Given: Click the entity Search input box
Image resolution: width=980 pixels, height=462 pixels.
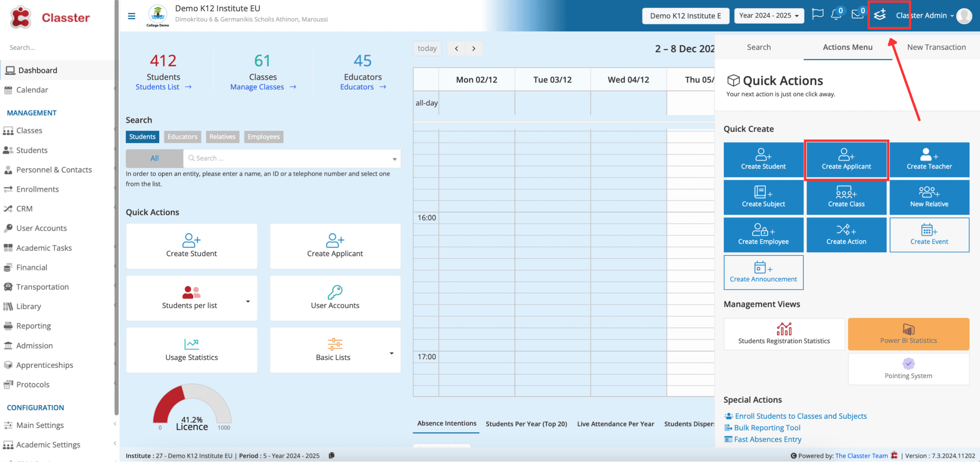Looking at the screenshot, I should pos(292,158).
